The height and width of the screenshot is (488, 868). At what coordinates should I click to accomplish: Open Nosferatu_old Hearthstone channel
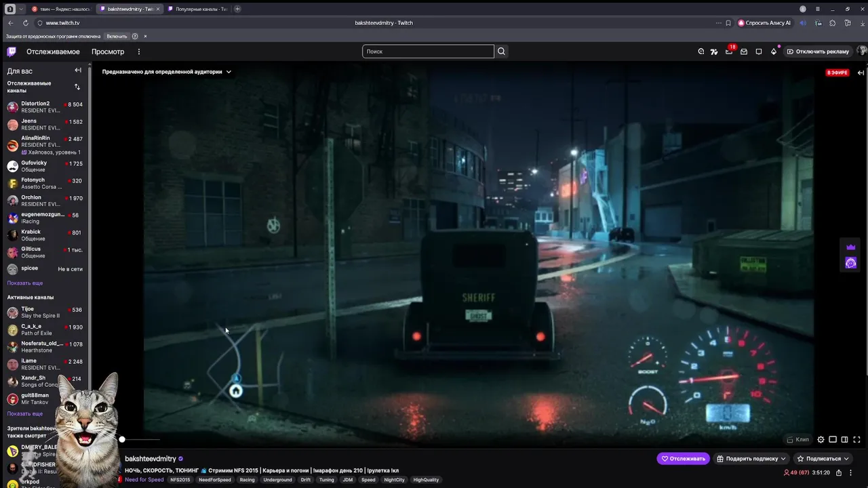45,347
